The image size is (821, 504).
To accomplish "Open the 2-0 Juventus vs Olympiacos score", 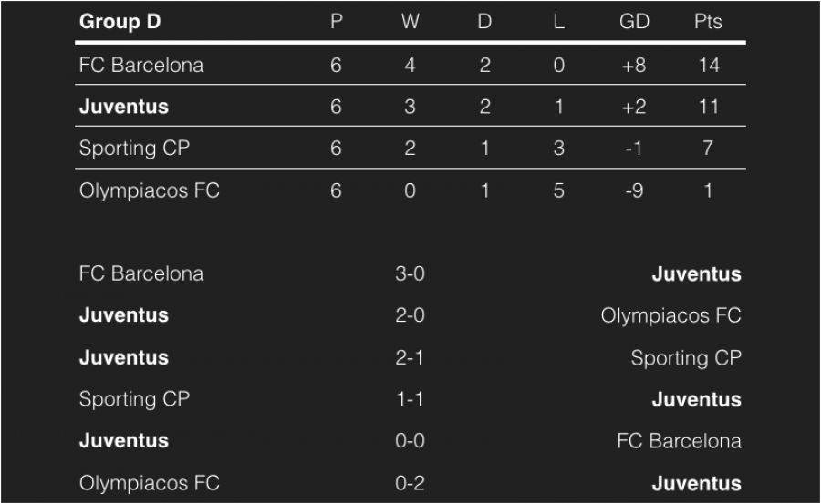I will (410, 315).
